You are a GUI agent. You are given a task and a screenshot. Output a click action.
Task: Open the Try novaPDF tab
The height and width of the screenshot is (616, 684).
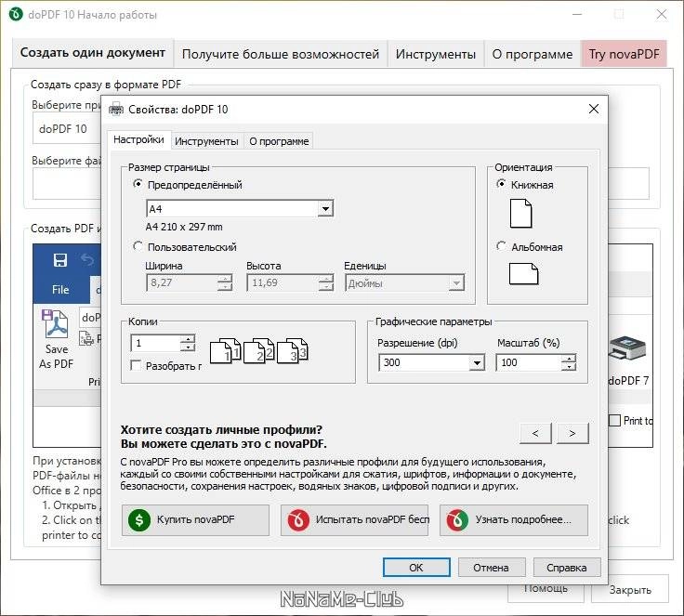(x=624, y=54)
